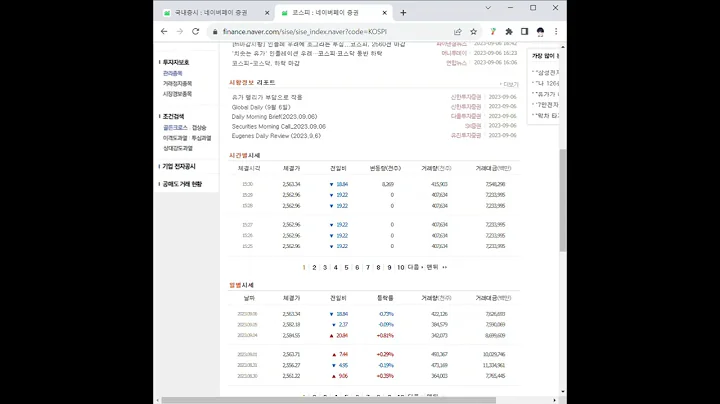Viewport: 720px width, 404px height.
Task: Open 이격도과열 in the sidebar
Action: [175, 138]
